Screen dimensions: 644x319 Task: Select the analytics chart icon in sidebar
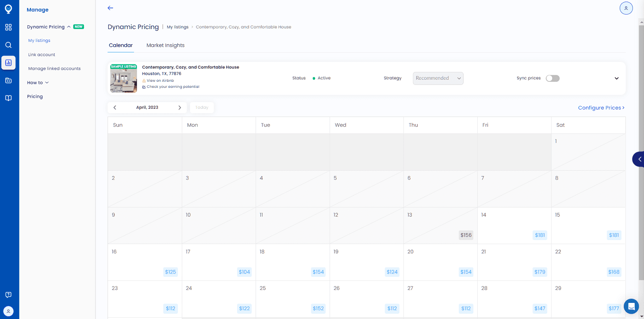(8, 63)
